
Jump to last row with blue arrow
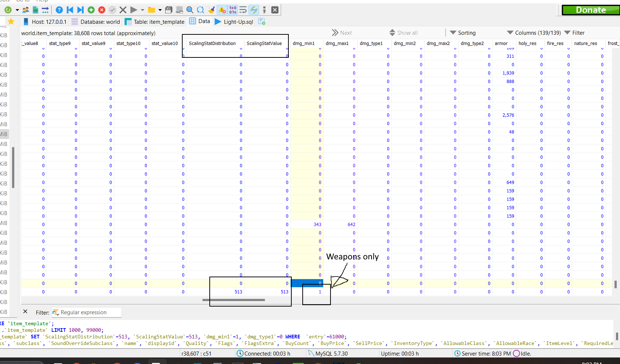point(81,10)
